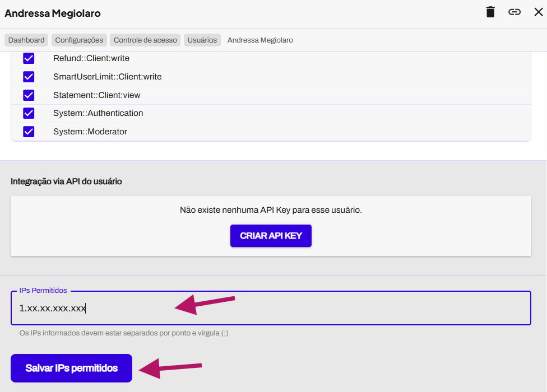The width and height of the screenshot is (547, 392).
Task: Go to Dashboard breadcrumb
Action: pyautogui.click(x=26, y=40)
